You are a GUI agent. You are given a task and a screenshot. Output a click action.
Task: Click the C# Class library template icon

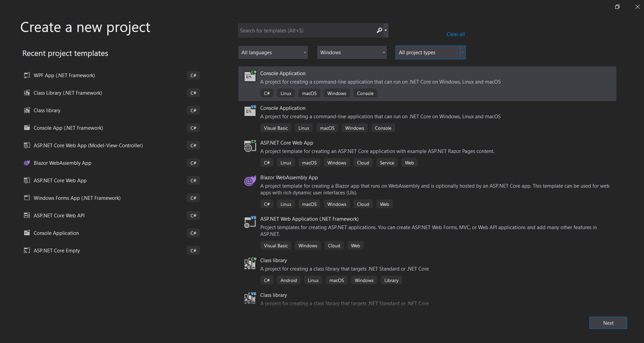point(250,263)
